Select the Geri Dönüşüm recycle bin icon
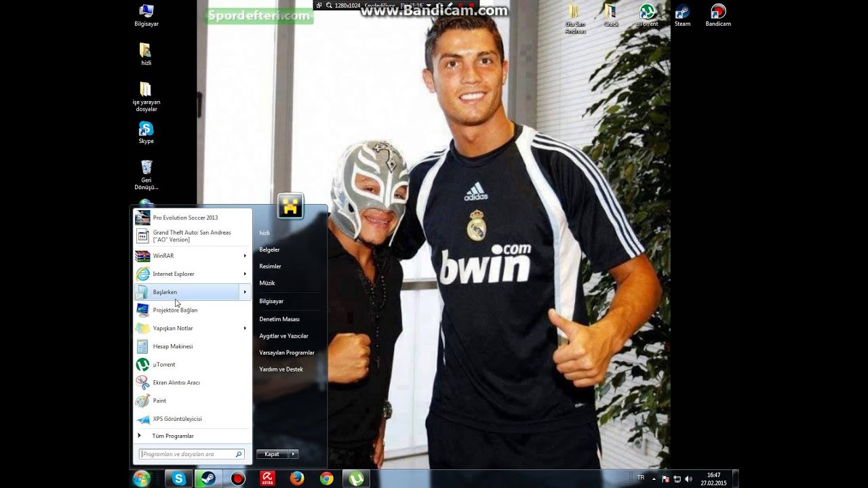 [146, 175]
